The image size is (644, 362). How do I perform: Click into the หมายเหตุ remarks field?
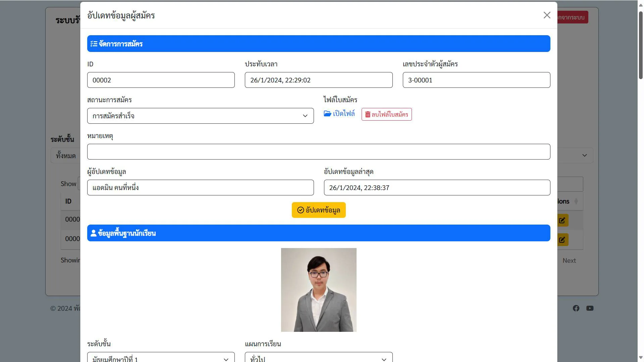tap(318, 152)
